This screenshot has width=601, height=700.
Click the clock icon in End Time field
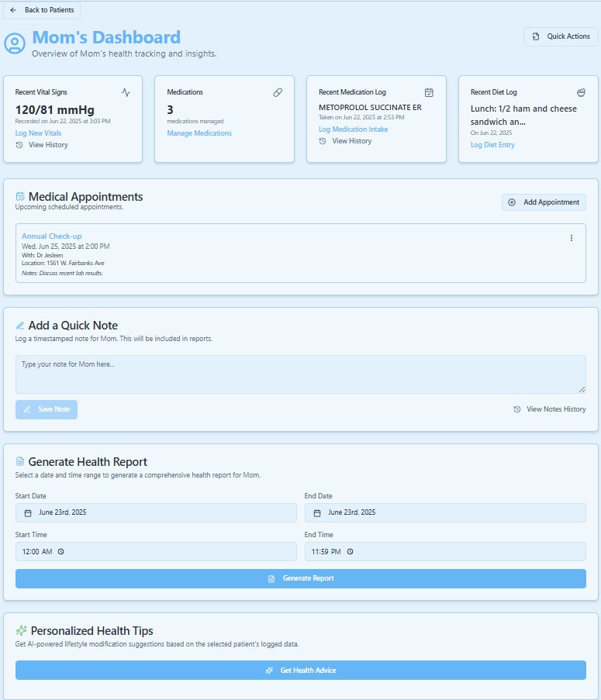coord(351,552)
